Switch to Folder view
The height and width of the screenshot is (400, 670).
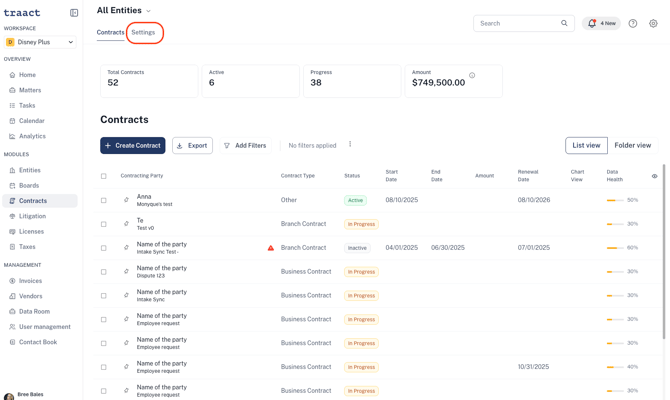[632, 145]
